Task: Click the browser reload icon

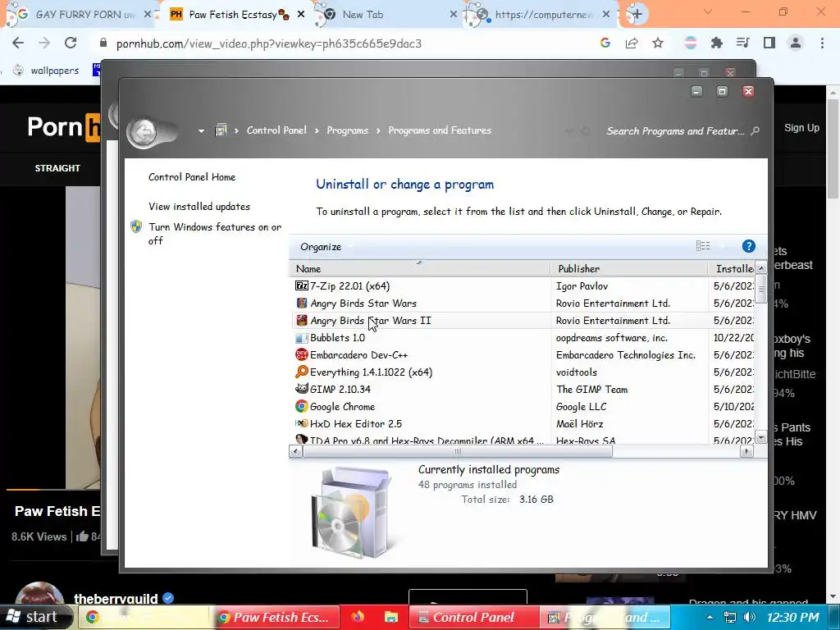Action: pyautogui.click(x=71, y=43)
